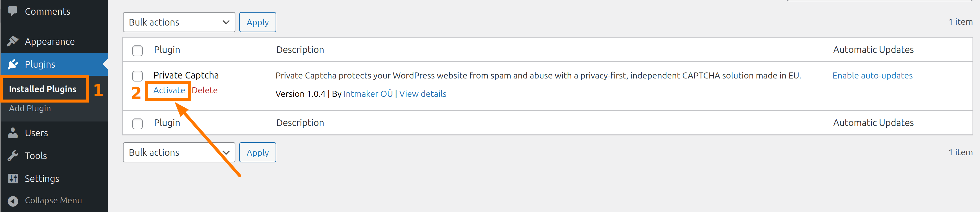Screen dimensions: 980x212
Task: Delete the Private Captcha plugin
Action: click(205, 91)
